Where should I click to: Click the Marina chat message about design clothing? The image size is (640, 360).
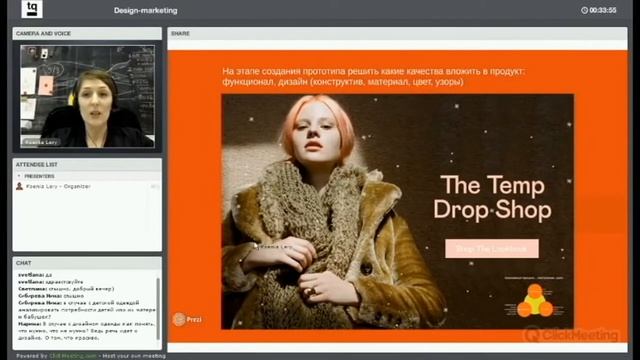87,331
